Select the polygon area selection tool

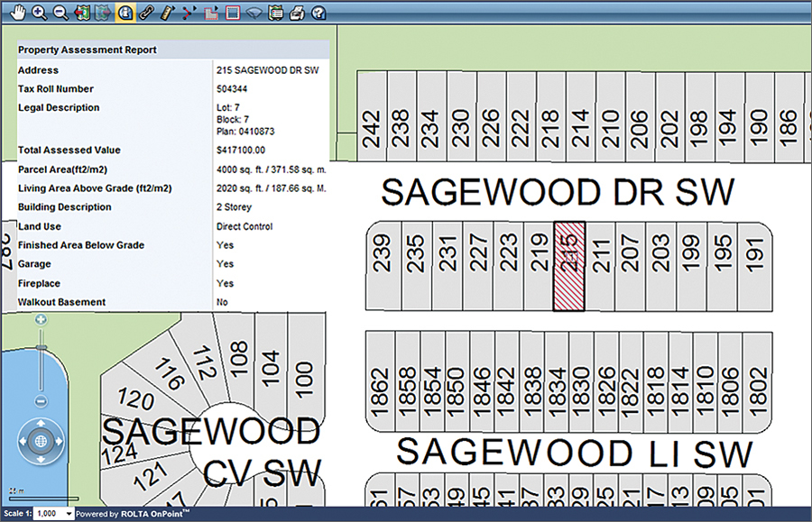click(x=211, y=13)
